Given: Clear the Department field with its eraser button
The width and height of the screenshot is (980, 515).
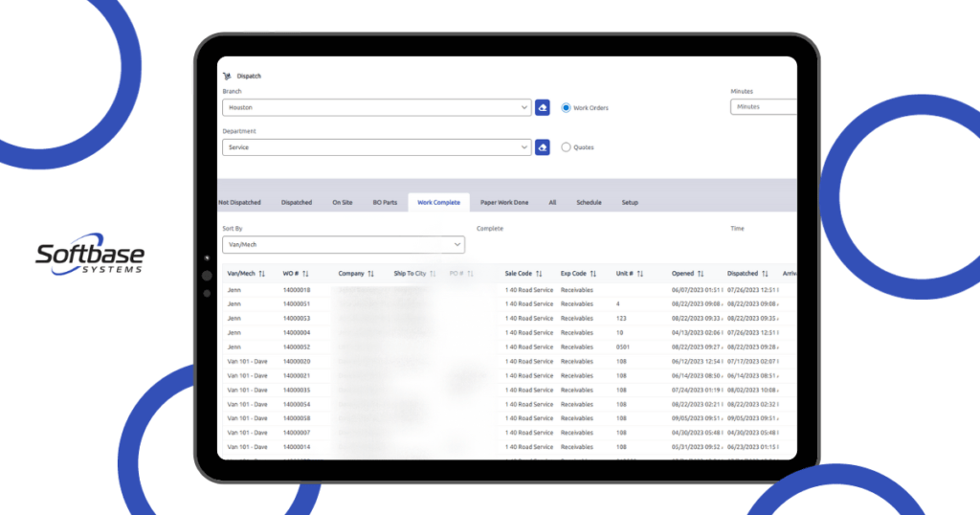Looking at the screenshot, I should coord(543,147).
